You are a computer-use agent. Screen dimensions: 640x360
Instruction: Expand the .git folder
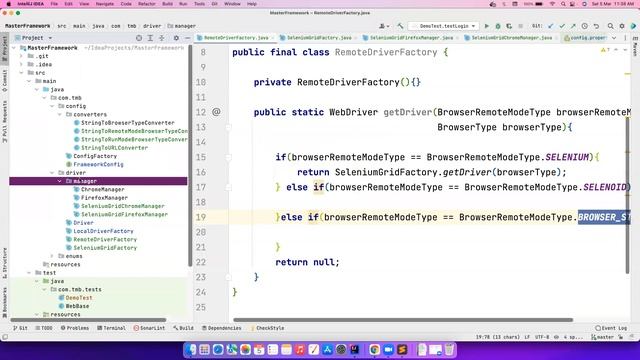coord(22,56)
